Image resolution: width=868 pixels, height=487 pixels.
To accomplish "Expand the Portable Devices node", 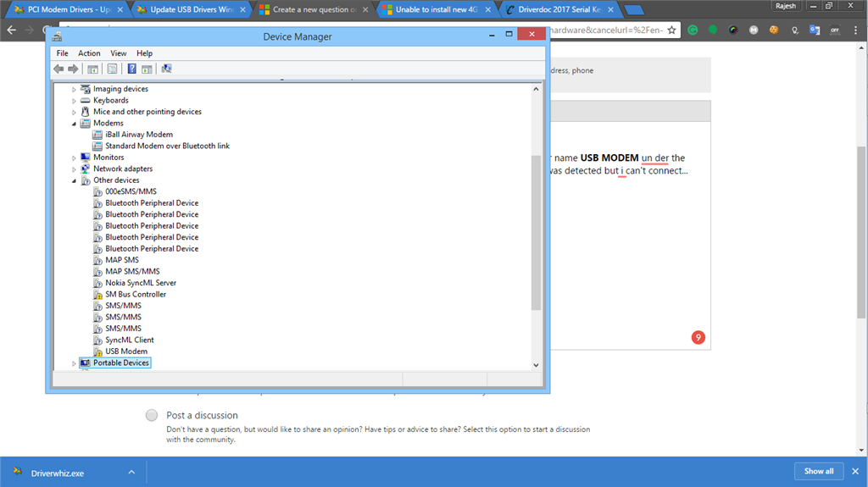I will coord(75,363).
